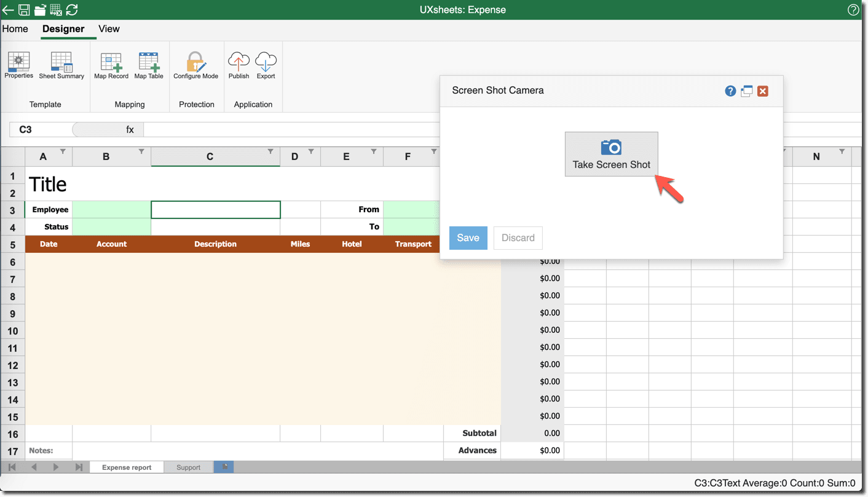This screenshot has width=868, height=497.
Task: Select the Map Record tool
Action: (x=111, y=66)
